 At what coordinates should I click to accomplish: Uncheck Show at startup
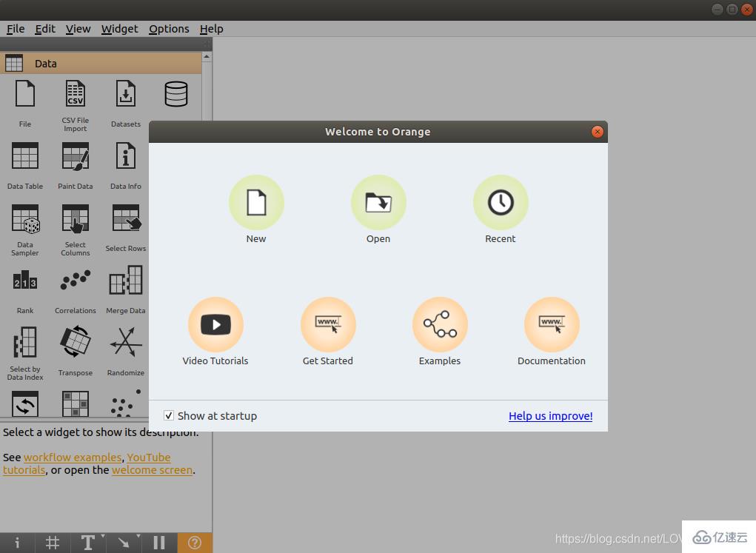point(169,415)
